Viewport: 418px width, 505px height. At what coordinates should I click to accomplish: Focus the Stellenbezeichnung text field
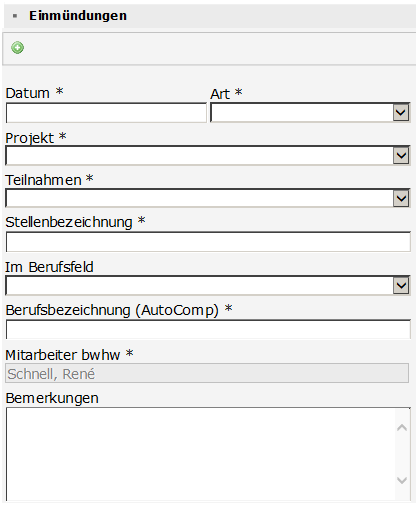208,242
